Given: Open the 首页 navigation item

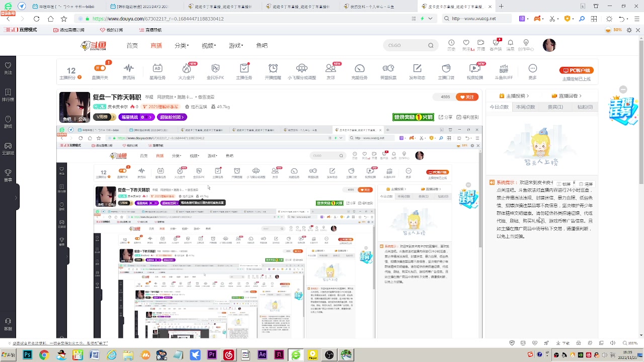Looking at the screenshot, I should tap(132, 45).
